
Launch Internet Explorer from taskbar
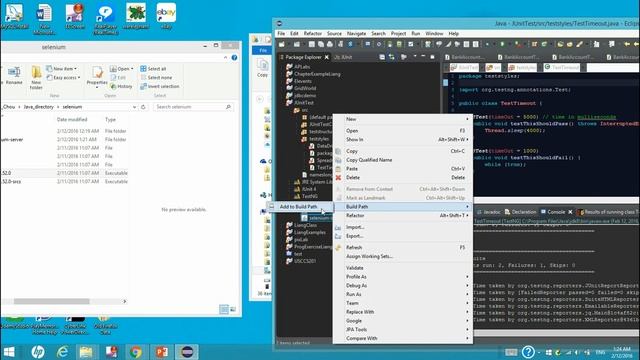pyautogui.click(x=62, y=352)
